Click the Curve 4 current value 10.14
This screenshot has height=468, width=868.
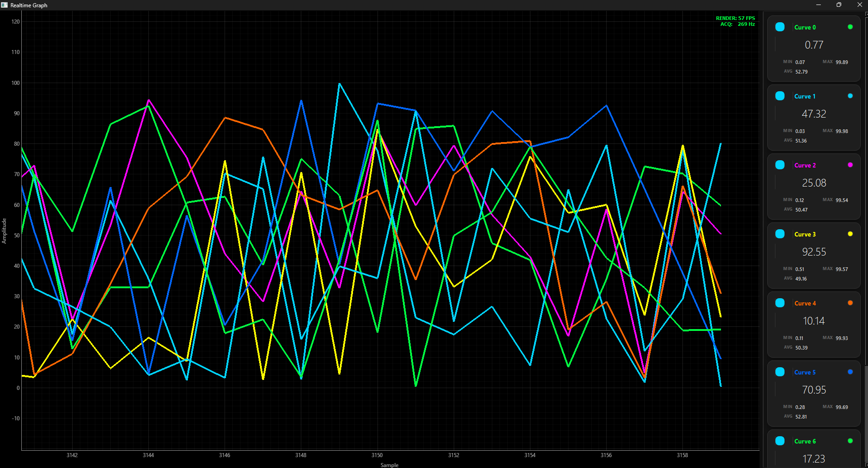[814, 321]
